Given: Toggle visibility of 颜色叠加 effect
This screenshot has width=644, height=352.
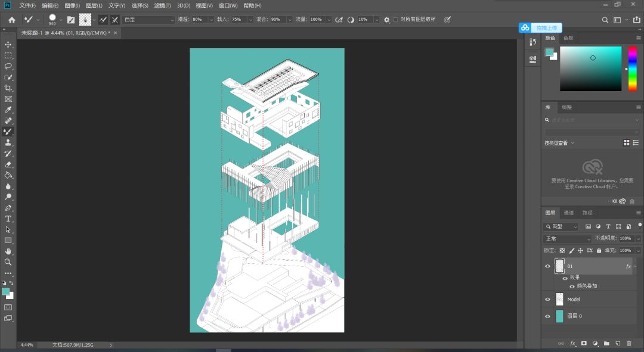Looking at the screenshot, I should (572, 286).
